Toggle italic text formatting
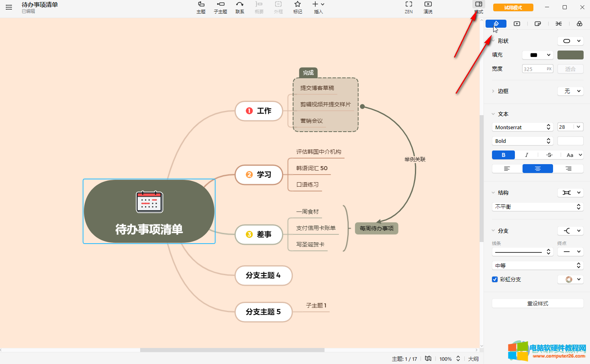Image resolution: width=590 pixels, height=364 pixels. tap(527, 155)
